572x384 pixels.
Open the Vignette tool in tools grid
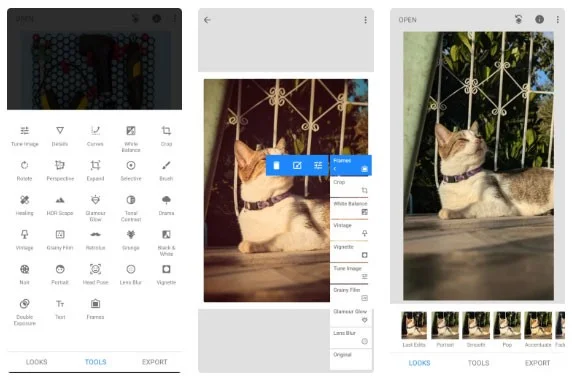166,275
